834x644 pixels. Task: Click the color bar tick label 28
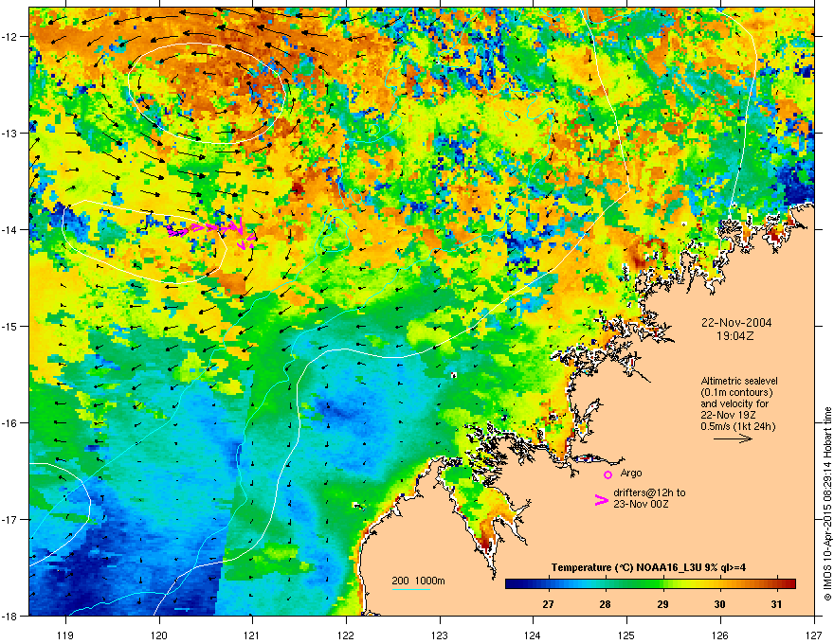[x=606, y=604]
